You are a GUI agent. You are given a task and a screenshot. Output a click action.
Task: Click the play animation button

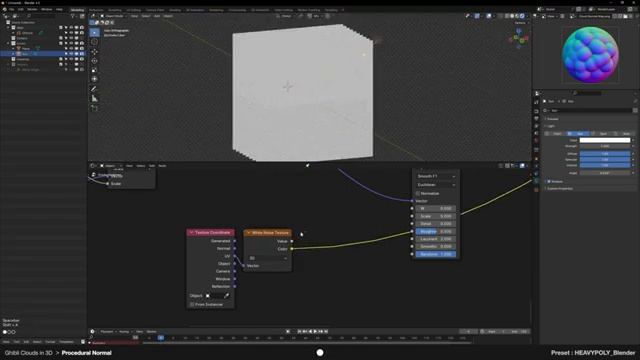pyautogui.click(x=315, y=331)
